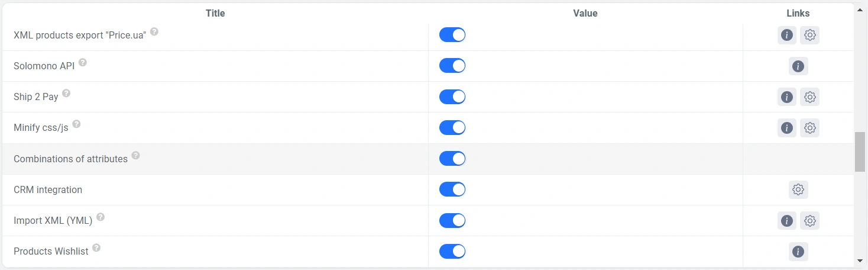Image resolution: width=868 pixels, height=270 pixels.
Task: Open Import XML (YML) settings gear
Action: tap(809, 220)
